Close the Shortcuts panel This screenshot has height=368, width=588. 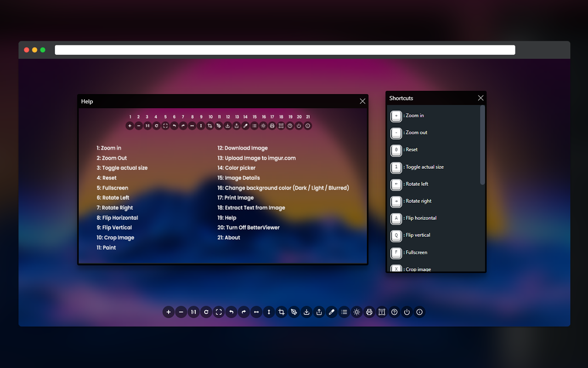(481, 98)
